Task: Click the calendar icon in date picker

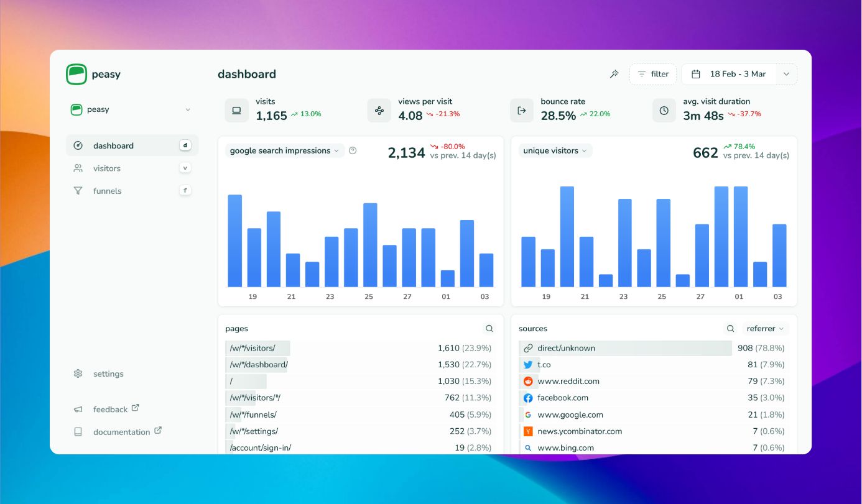Action: pos(697,74)
